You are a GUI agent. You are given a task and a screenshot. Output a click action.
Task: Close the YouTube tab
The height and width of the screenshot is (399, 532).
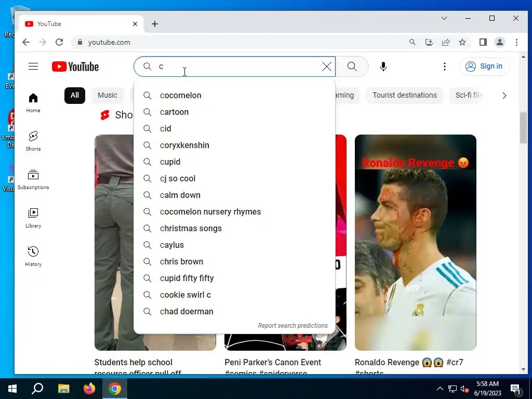(135, 24)
